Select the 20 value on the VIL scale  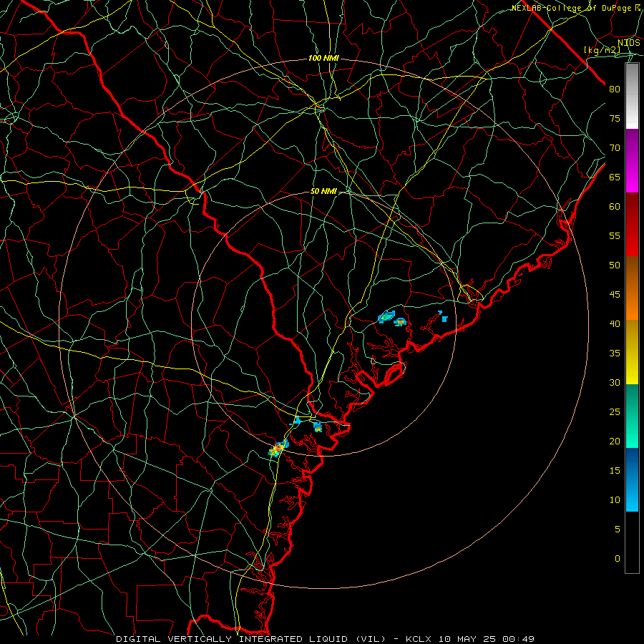coord(615,441)
